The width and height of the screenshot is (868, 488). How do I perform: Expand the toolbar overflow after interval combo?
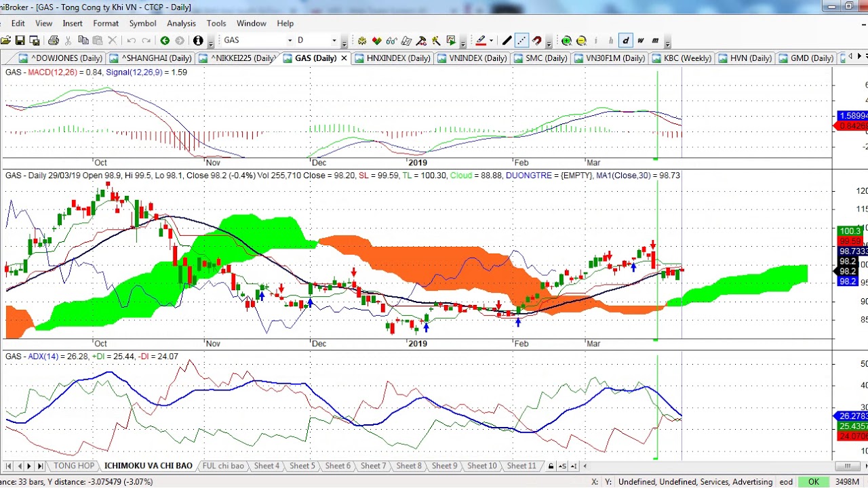[344, 43]
